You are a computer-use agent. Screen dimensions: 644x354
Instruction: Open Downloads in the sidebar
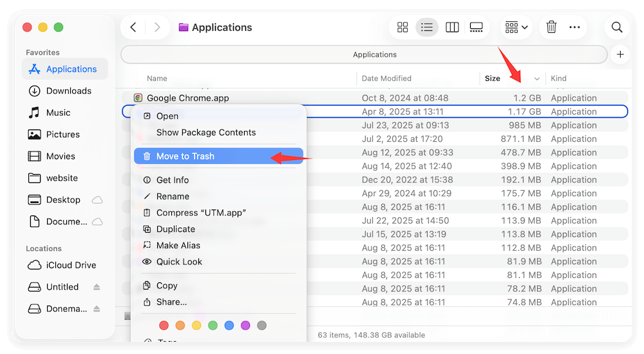pyautogui.click(x=65, y=90)
